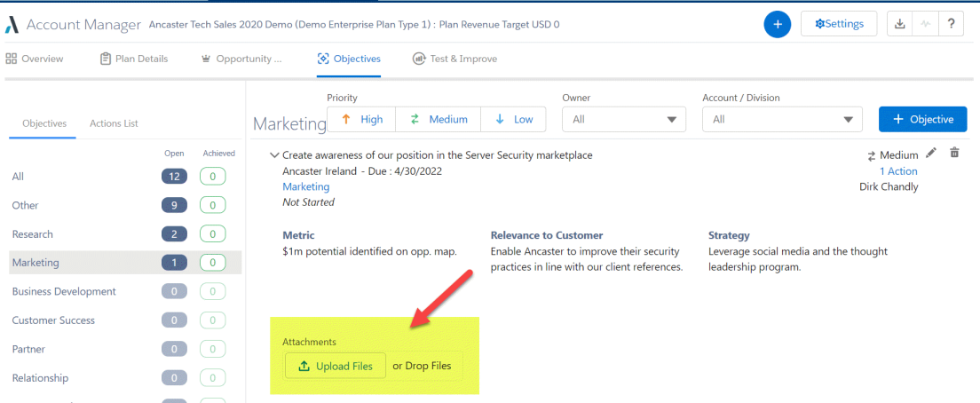Open the 1 Action link

tap(898, 171)
